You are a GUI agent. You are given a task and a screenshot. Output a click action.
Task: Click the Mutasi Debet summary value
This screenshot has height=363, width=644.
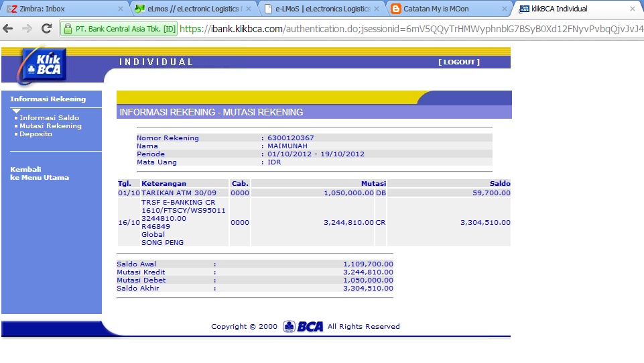pos(368,280)
